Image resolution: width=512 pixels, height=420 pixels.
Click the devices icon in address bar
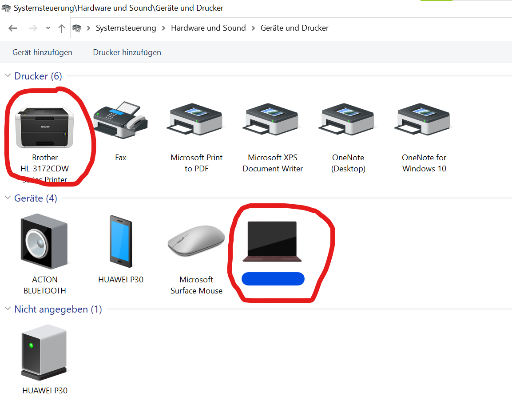77,28
